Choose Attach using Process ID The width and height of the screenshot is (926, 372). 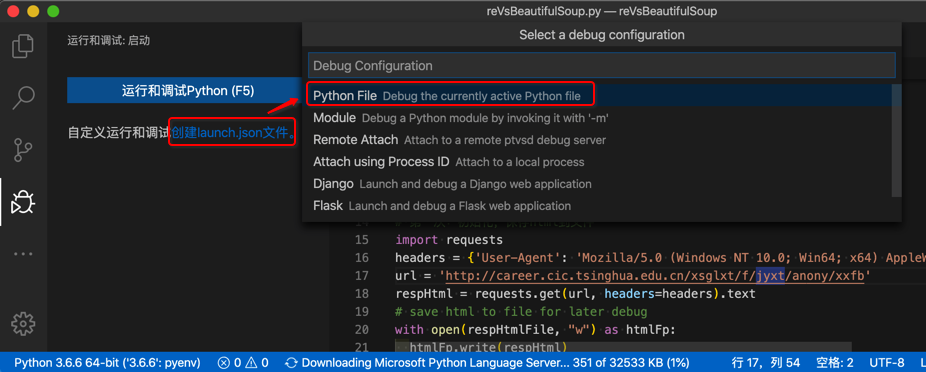click(597, 162)
